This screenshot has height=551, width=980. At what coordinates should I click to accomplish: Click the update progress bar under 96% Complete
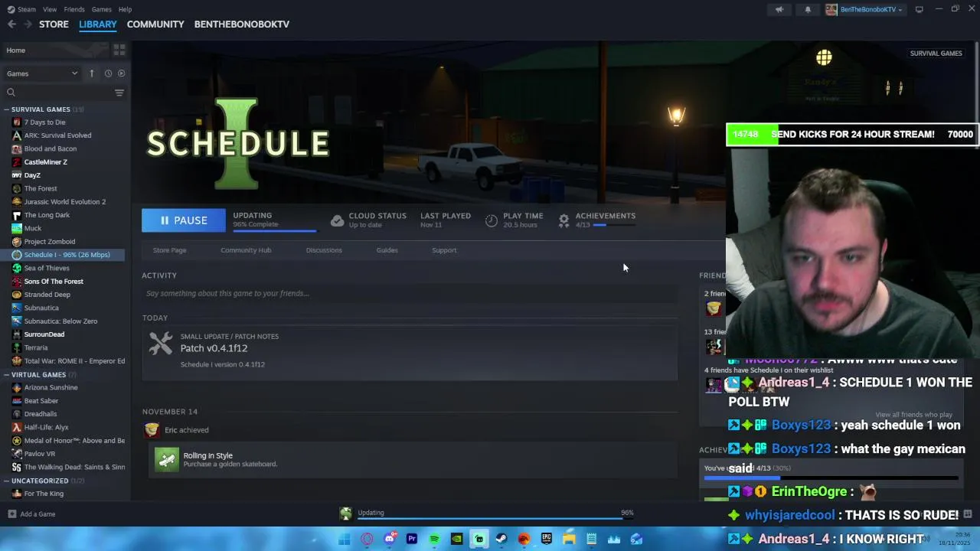point(274,230)
